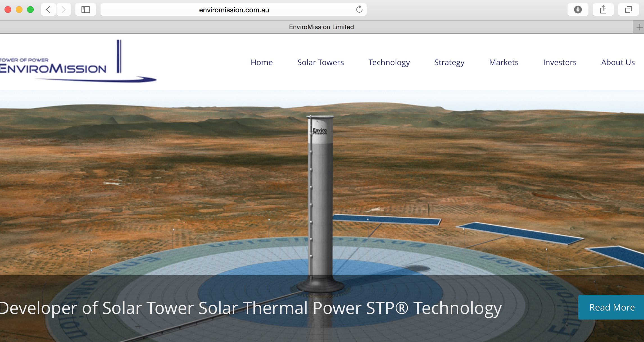The image size is (644, 342).
Task: Open the Share menu icon
Action: pos(603,10)
